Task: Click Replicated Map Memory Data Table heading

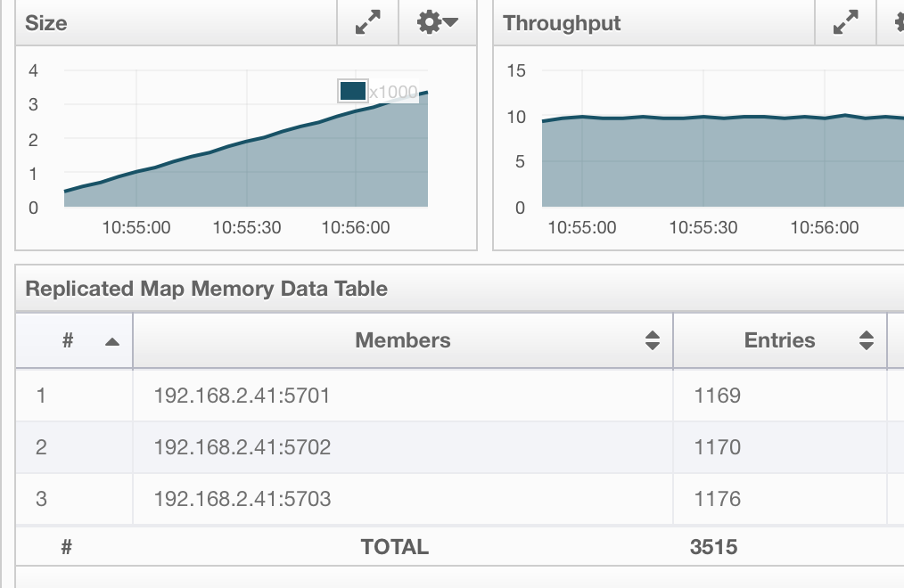Action: (x=206, y=289)
